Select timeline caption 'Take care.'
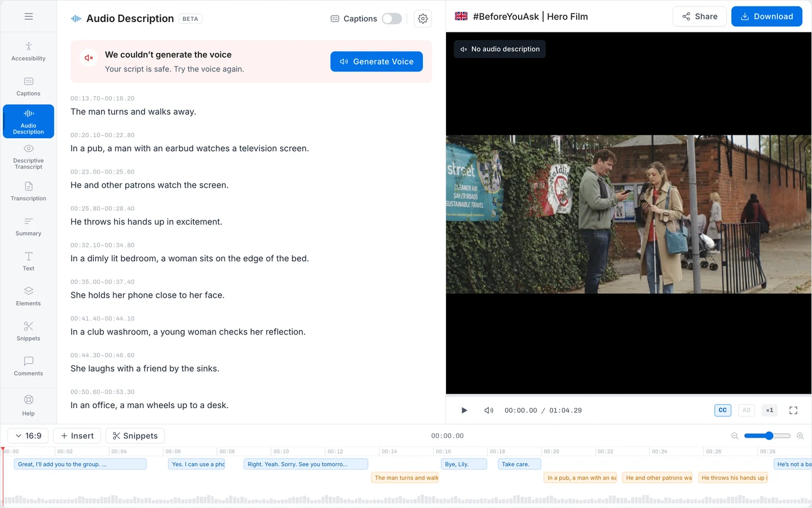 coord(519,464)
